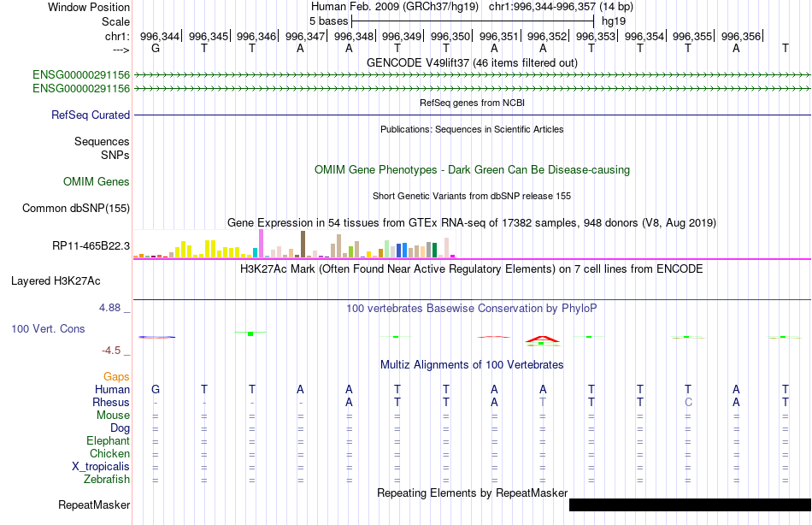Click the base position label 996,352

[x=547, y=36]
